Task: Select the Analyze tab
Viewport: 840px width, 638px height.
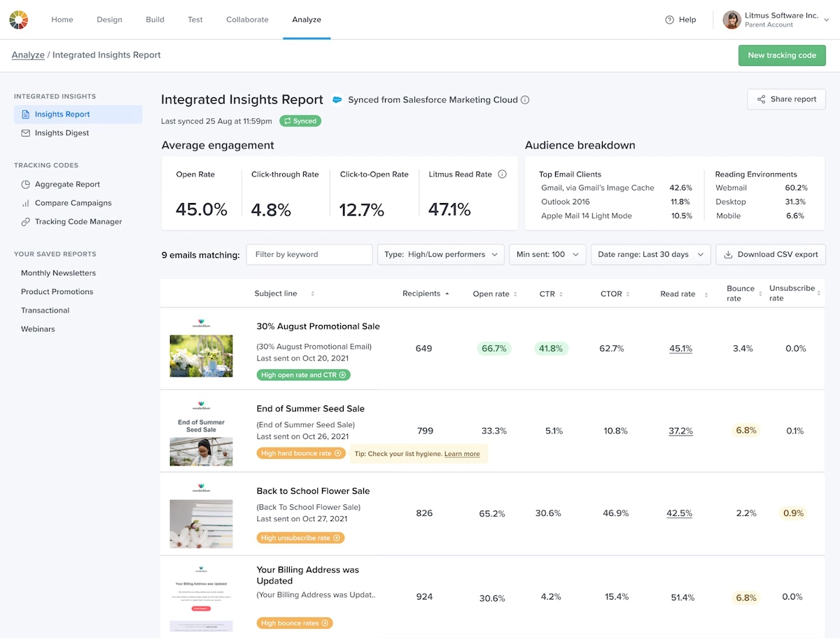Action: click(x=307, y=20)
